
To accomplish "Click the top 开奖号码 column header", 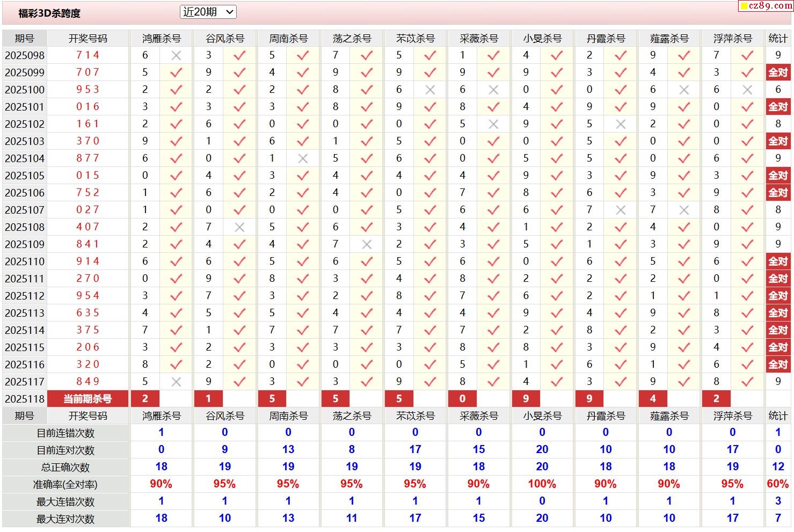I will [88, 39].
